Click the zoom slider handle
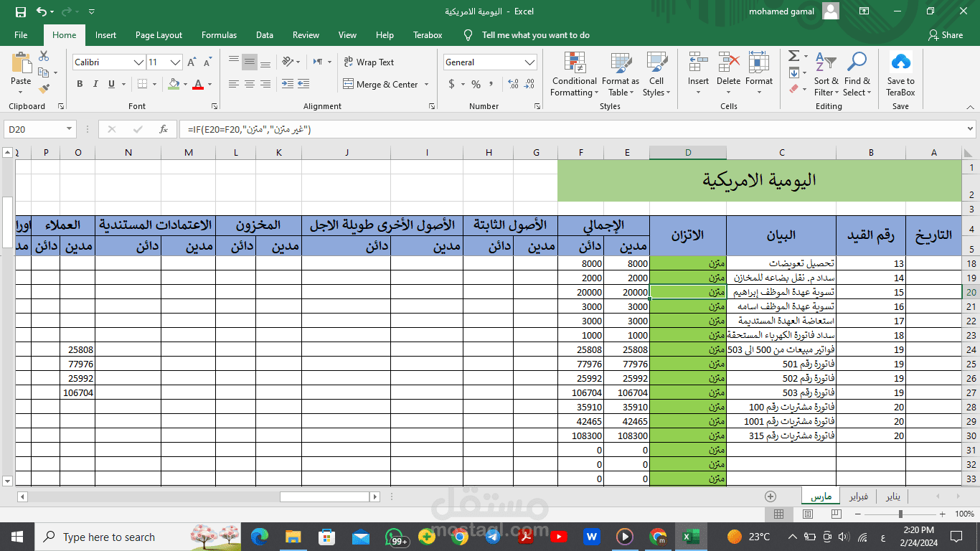Viewport: 980px width, 551px height. tap(900, 514)
